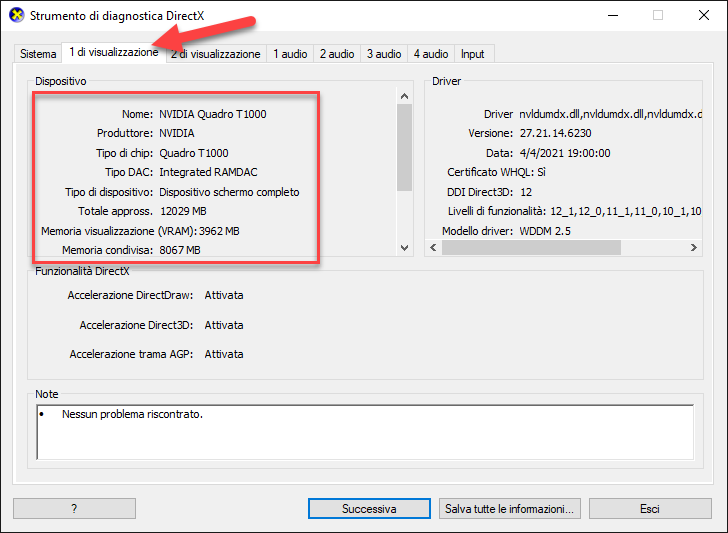Image resolution: width=728 pixels, height=533 pixels.
Task: Click the Accelerazione Direct3D Attivata value
Action: pos(224,325)
